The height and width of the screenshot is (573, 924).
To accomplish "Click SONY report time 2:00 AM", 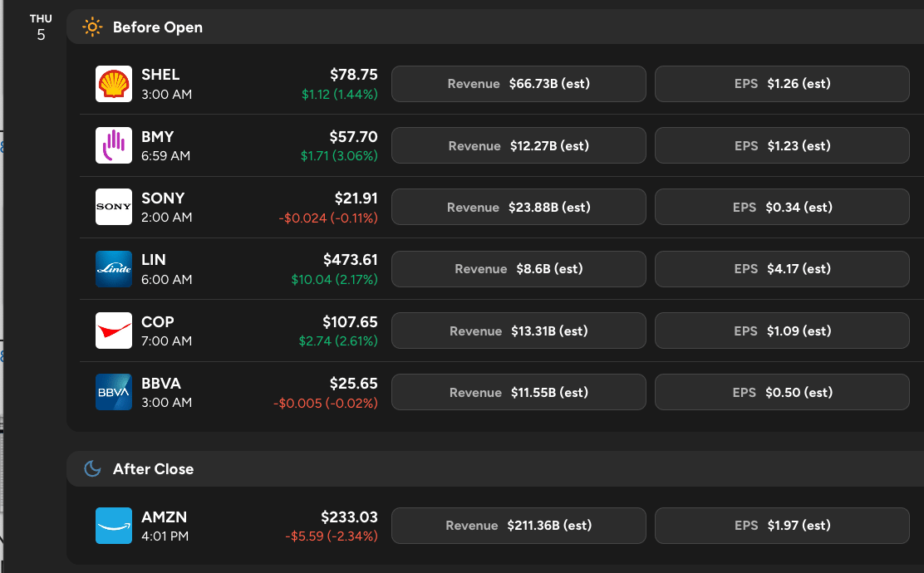I will point(166,218).
